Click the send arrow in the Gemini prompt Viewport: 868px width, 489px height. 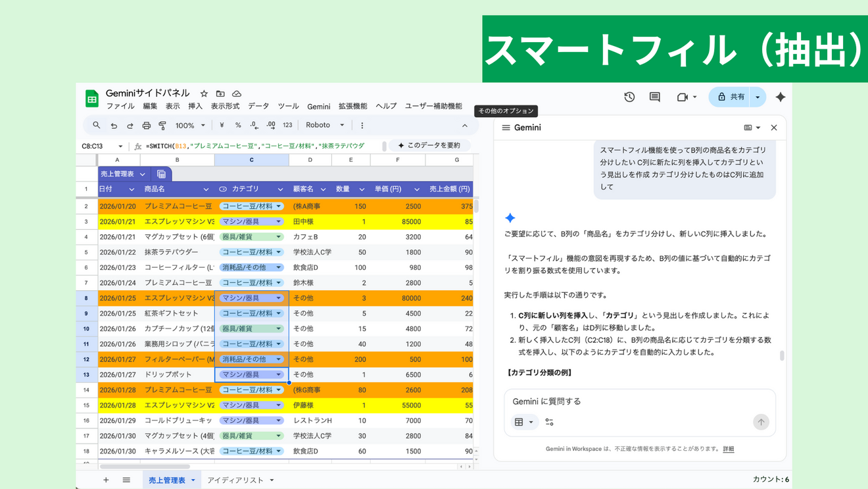pyautogui.click(x=761, y=422)
